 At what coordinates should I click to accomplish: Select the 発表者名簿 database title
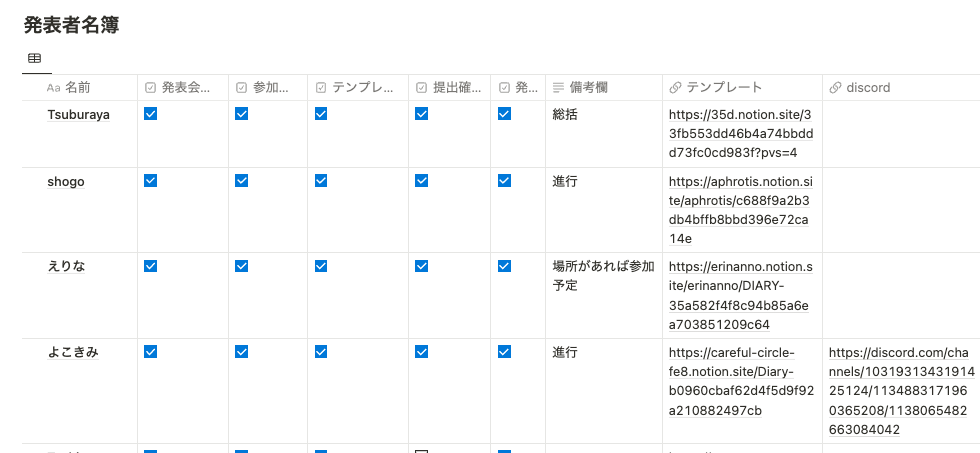tap(71, 25)
